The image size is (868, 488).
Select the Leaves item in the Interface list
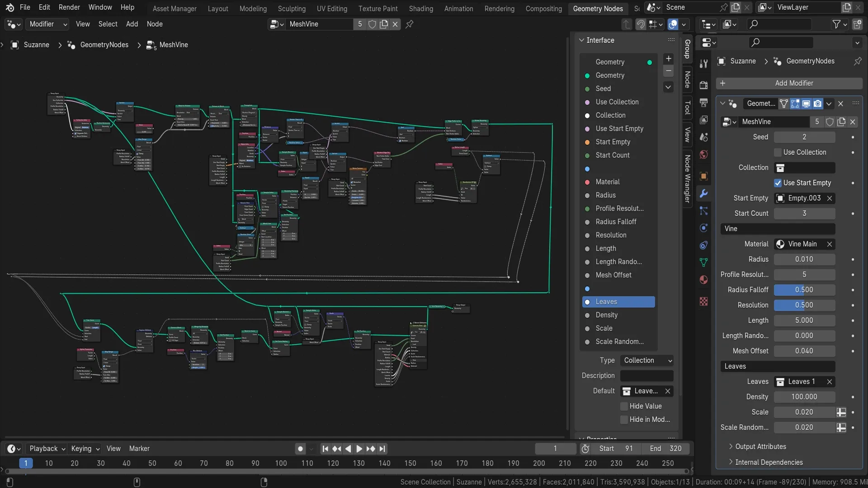pyautogui.click(x=618, y=302)
